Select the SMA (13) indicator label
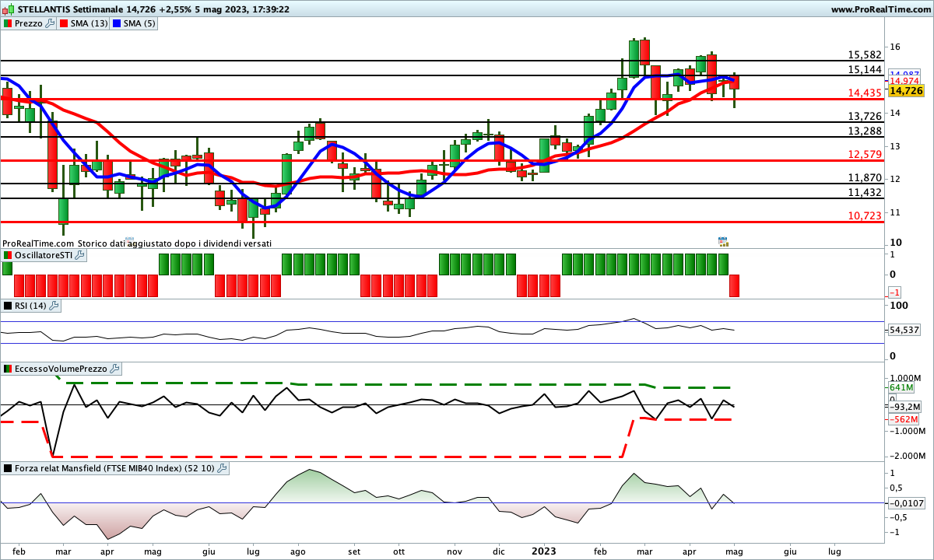Viewport: 934px width, 560px height. [90, 23]
